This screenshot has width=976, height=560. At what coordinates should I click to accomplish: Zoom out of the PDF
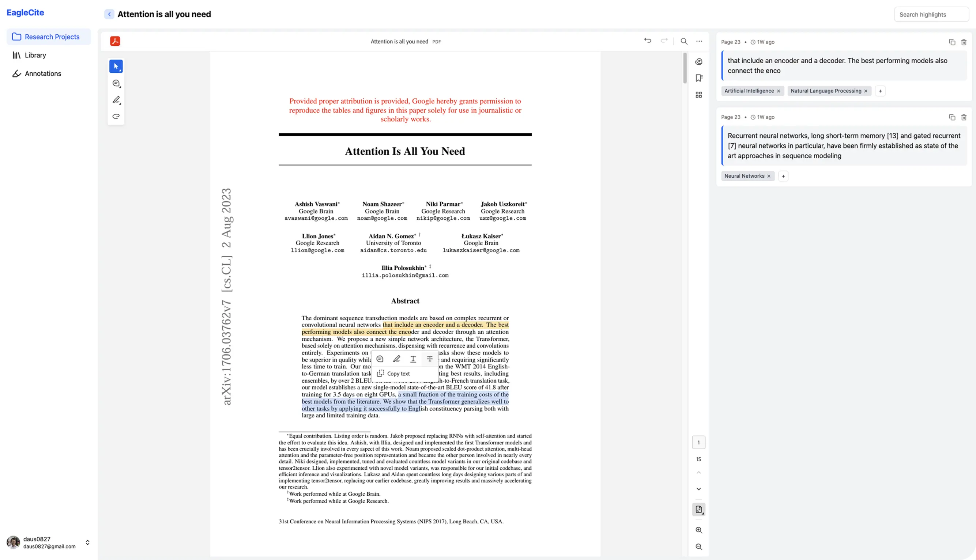698,547
